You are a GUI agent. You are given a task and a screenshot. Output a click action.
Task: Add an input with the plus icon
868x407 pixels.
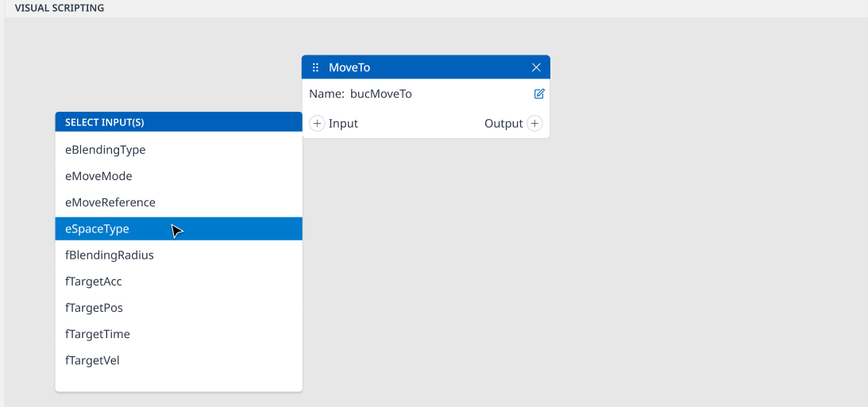317,123
